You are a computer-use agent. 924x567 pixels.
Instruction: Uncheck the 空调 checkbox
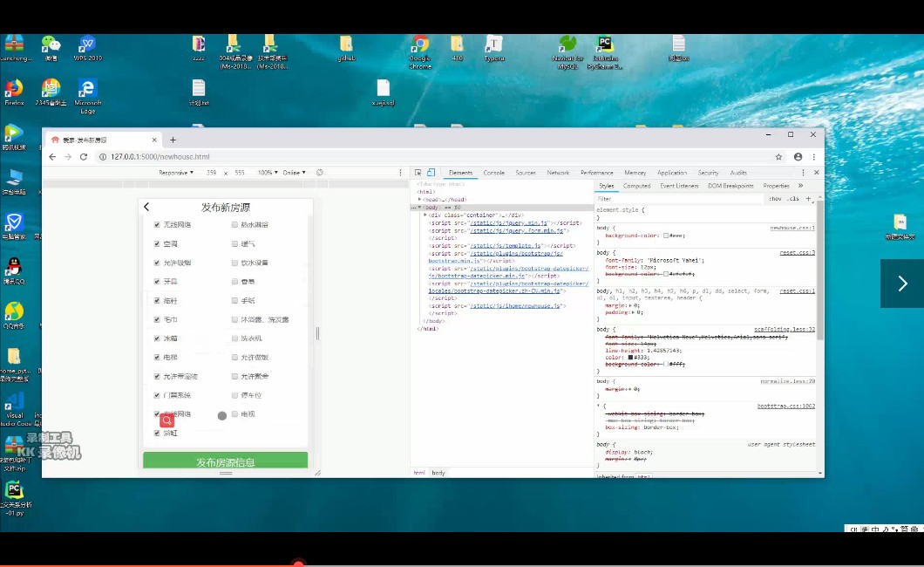tap(157, 243)
